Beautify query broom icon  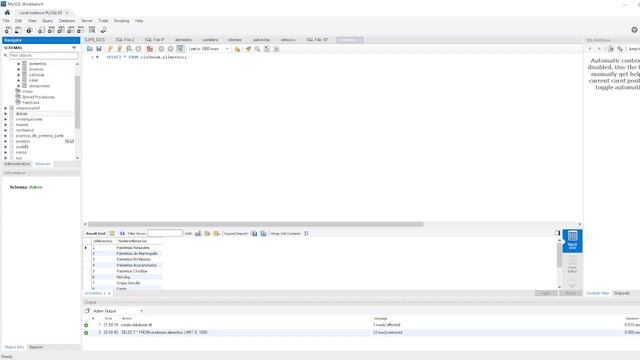[248, 49]
